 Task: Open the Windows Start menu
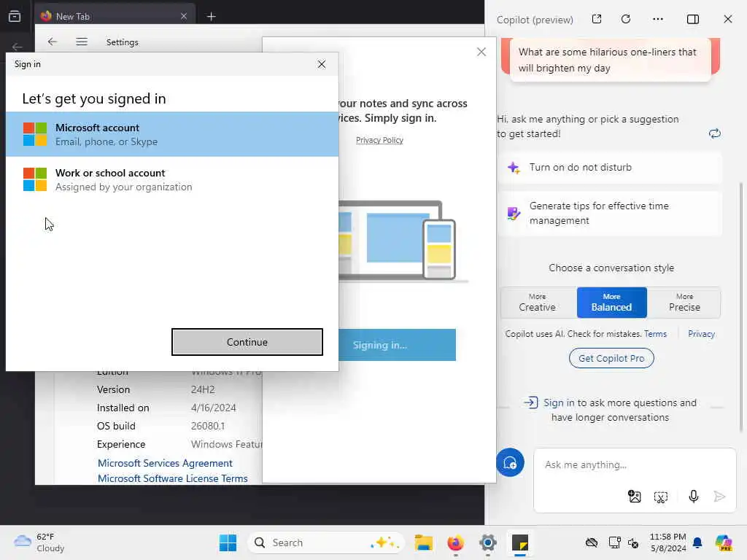[x=228, y=542]
